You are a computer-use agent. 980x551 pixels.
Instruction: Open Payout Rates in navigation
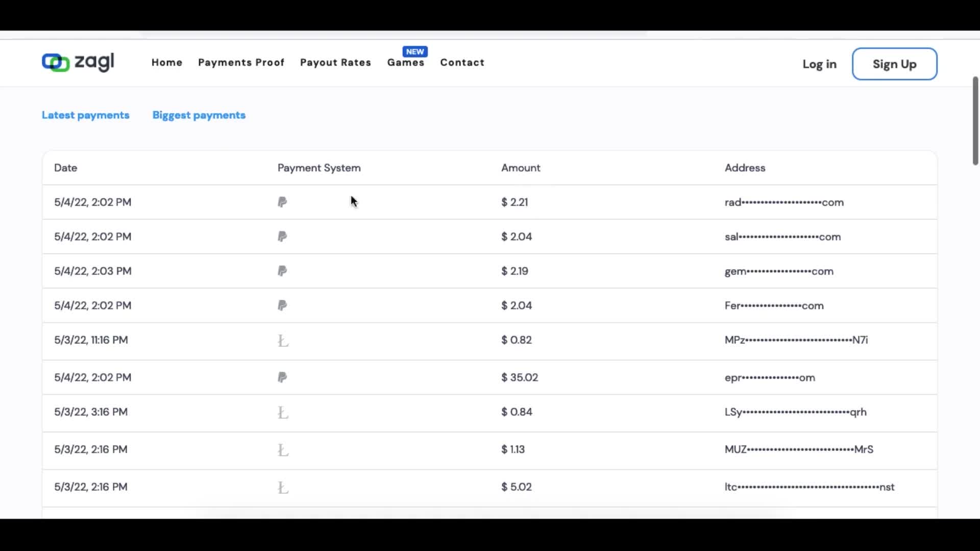(x=335, y=62)
